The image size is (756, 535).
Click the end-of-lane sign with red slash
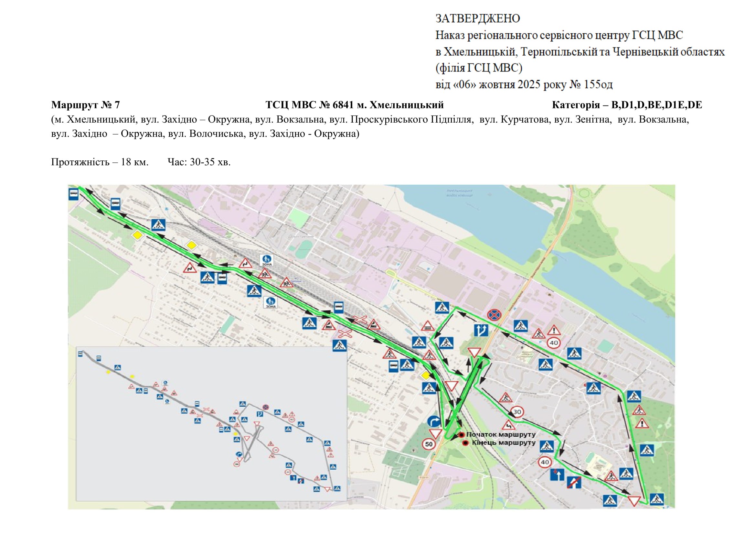click(x=574, y=483)
